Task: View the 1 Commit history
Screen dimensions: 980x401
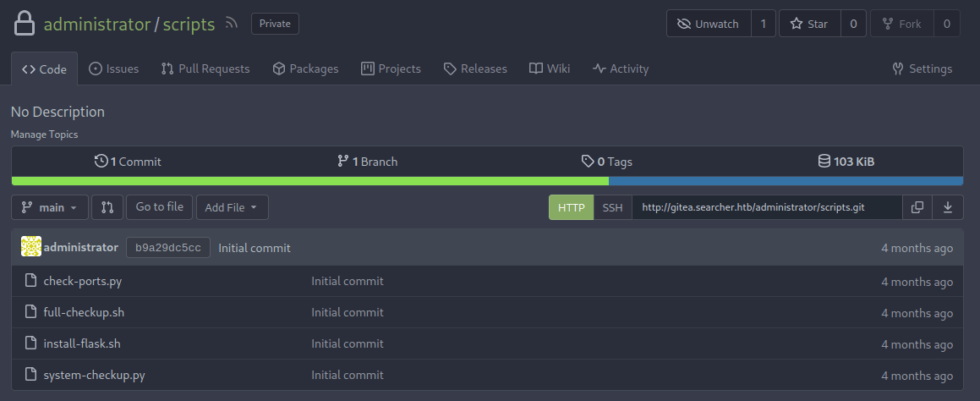Action: coord(129,162)
